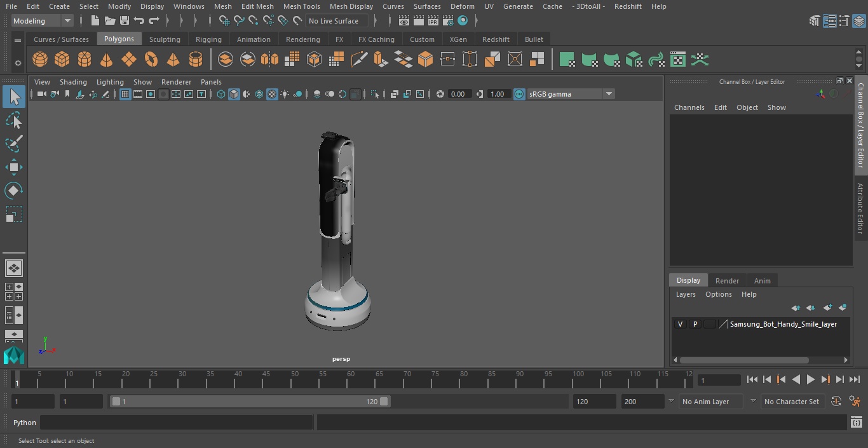Toggle use all lights in viewport

click(x=285, y=94)
